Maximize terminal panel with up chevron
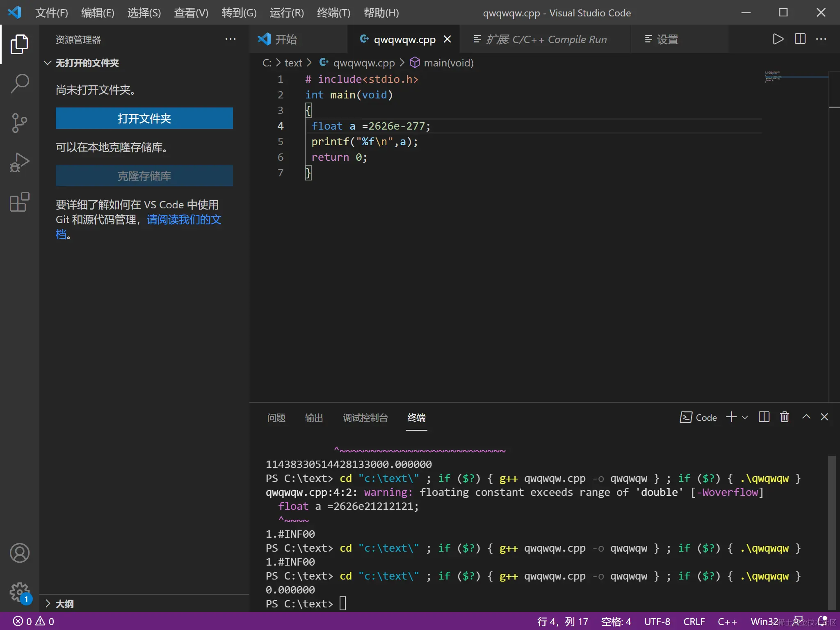This screenshot has height=630, width=840. (806, 417)
